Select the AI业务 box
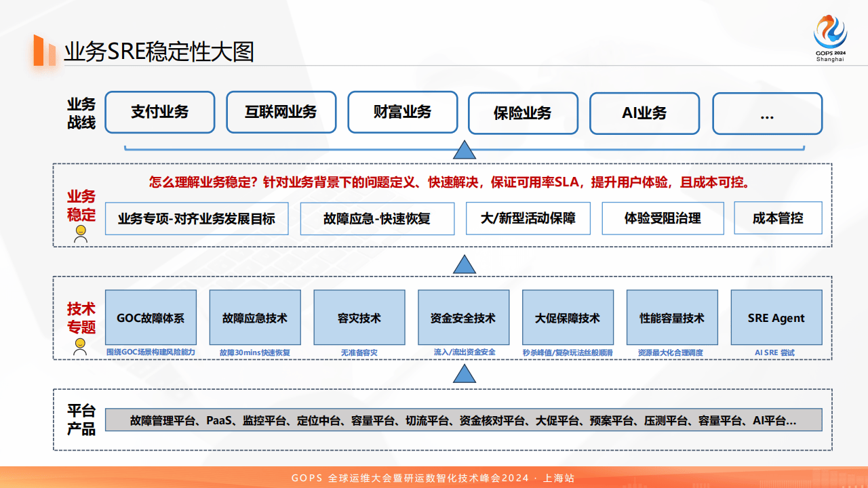The height and width of the screenshot is (488, 868). coord(644,113)
